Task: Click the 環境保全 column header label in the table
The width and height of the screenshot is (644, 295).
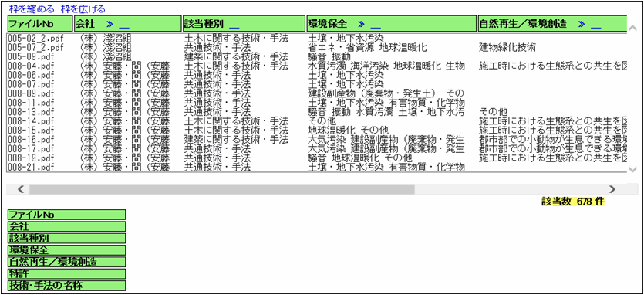Action: click(328, 24)
